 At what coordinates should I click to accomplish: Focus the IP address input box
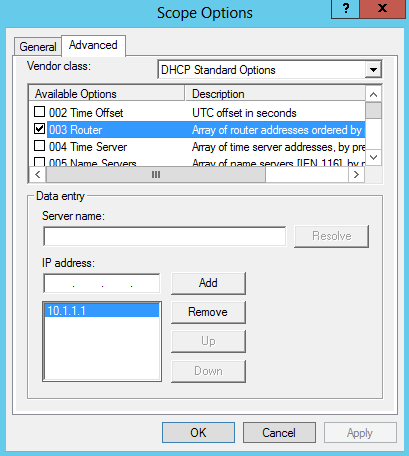(102, 284)
